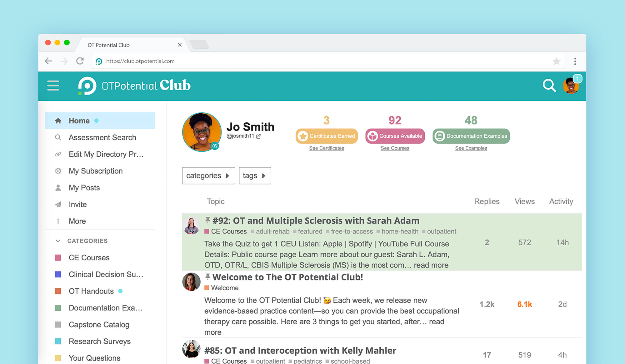Screen dimensions: 625x364
Task: Click the My Posts icon
Action: click(x=58, y=187)
